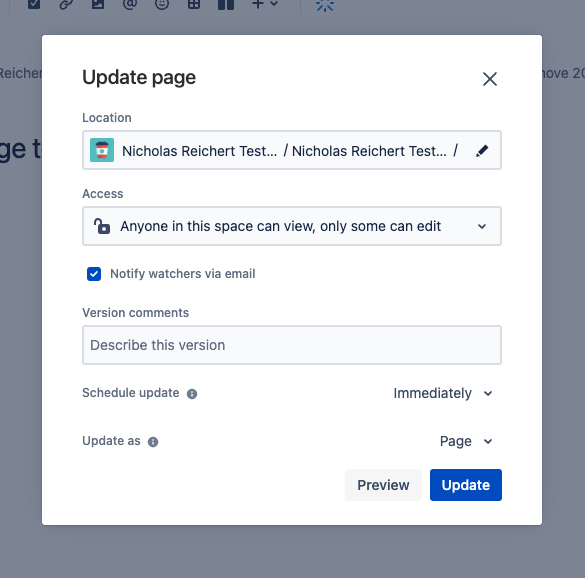Click the pencil icon to edit location
Screen dimensions: 585x578
(x=482, y=151)
